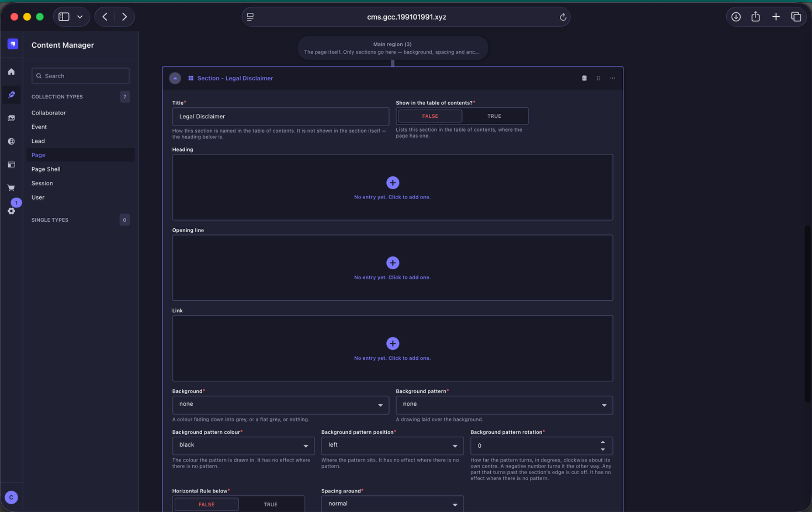The image size is (812, 512).
Task: Click the Title input field
Action: click(280, 117)
